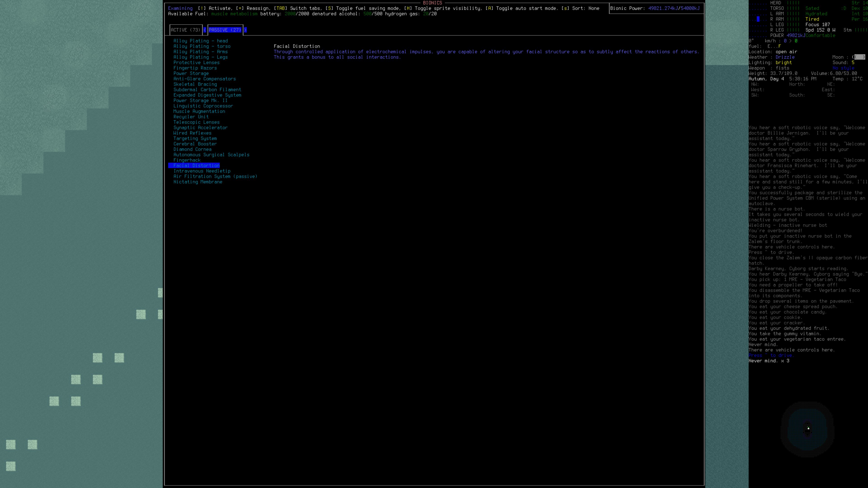
Task: Select highlighted Facial Distortion entry
Action: [x=196, y=166]
